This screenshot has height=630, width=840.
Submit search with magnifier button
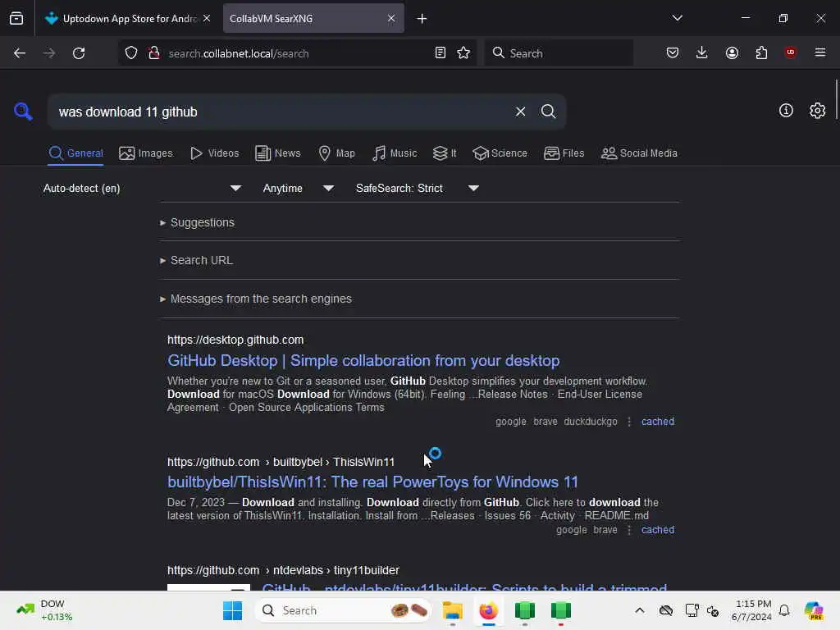point(548,112)
